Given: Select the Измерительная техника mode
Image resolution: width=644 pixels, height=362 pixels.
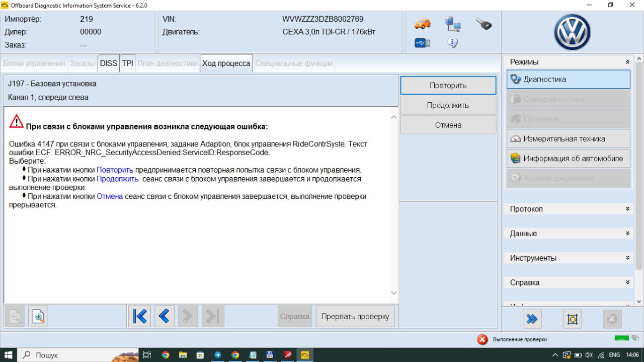Looking at the screenshot, I should [x=569, y=138].
